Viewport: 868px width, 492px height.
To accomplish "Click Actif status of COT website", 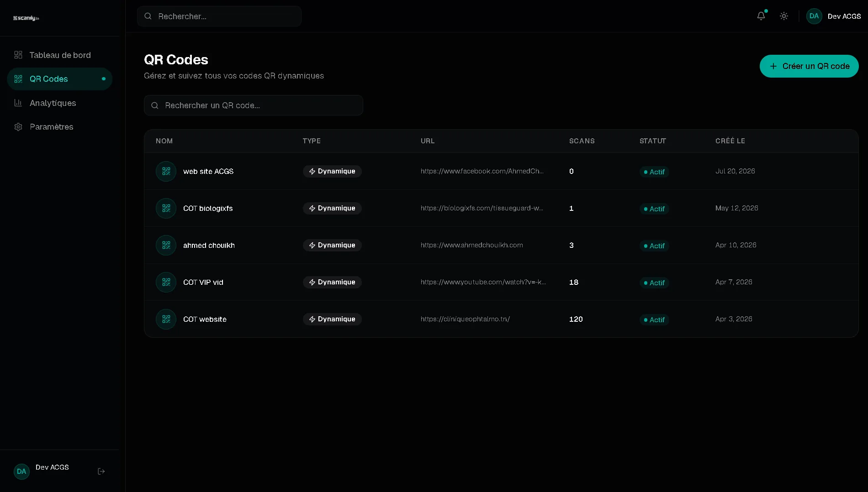I will (654, 320).
